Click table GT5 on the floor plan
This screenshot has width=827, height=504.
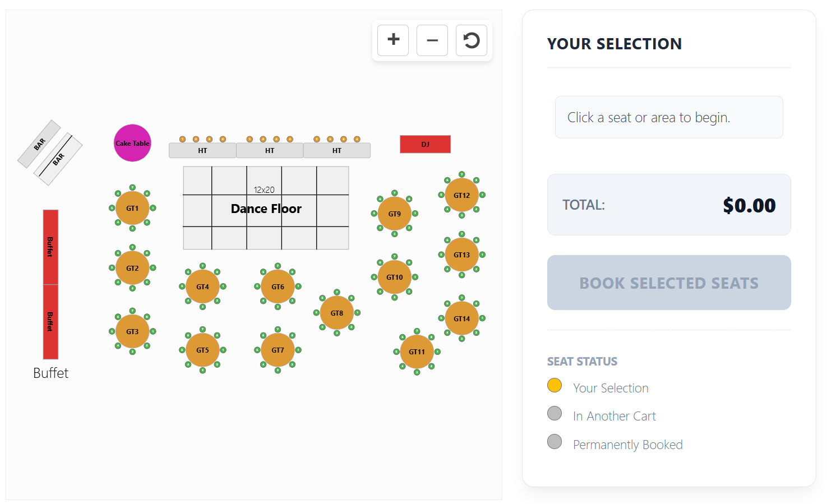pyautogui.click(x=202, y=350)
